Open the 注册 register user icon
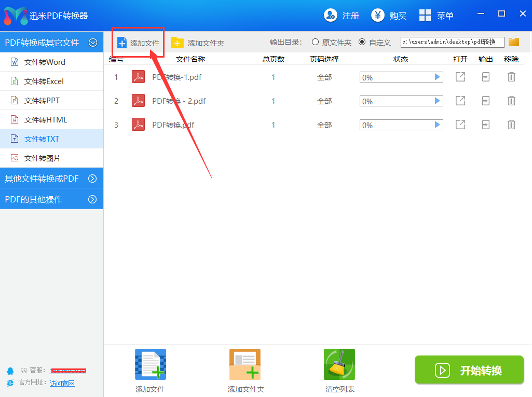The height and width of the screenshot is (397, 532). (331, 16)
